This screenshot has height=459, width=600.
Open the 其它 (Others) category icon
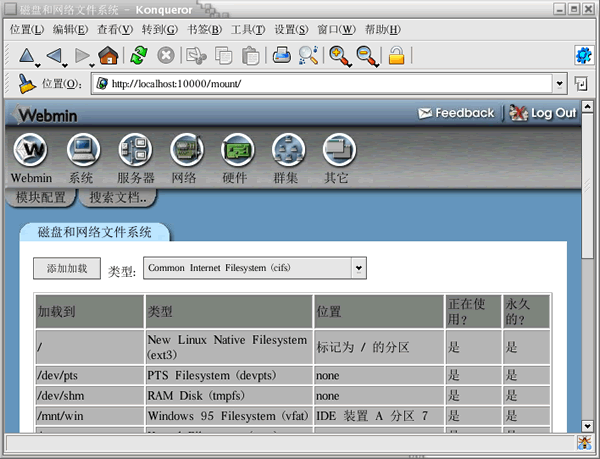point(339,150)
